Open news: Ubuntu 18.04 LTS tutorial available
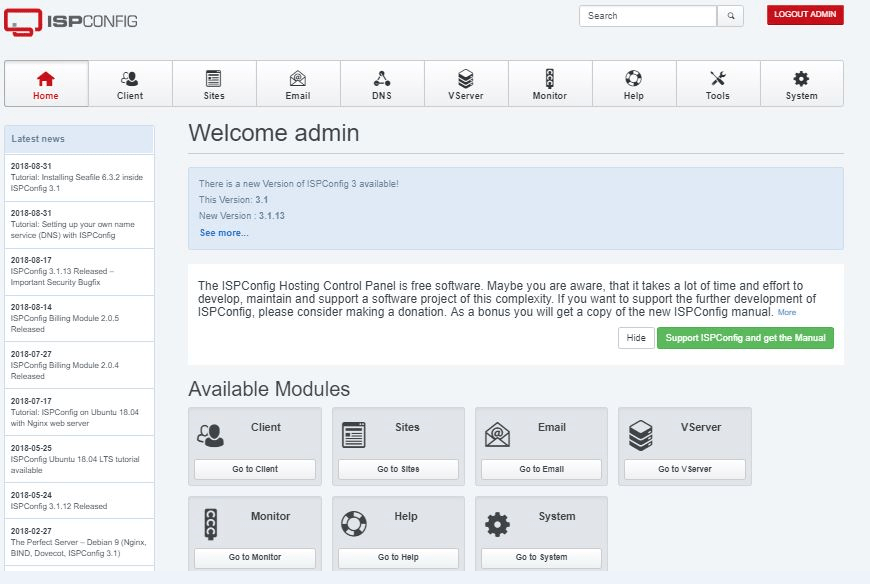 click(x=79, y=459)
